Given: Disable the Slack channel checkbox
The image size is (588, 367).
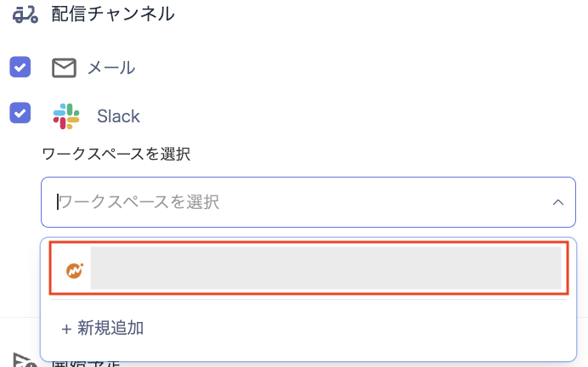Looking at the screenshot, I should [x=20, y=113].
